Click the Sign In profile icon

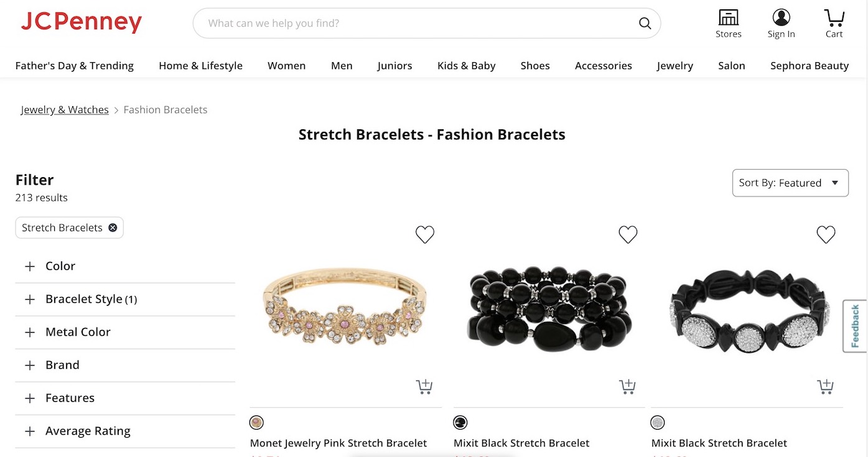coord(781,18)
